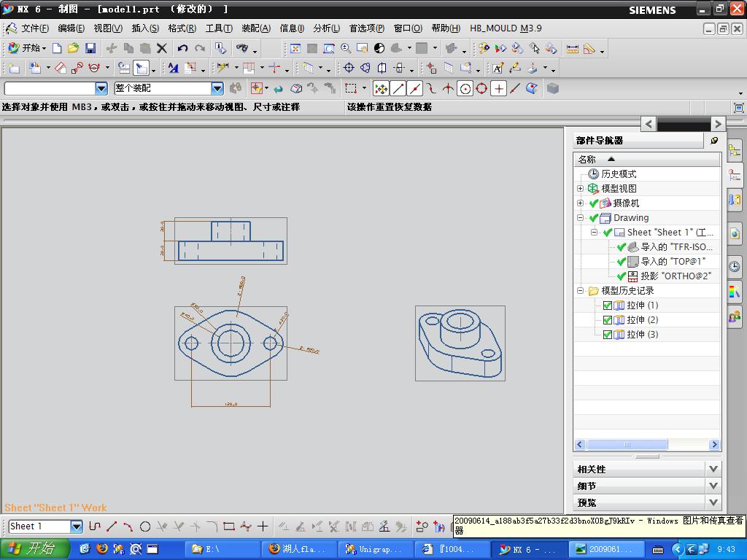This screenshot has width=747, height=560.
Task: Click the Windows 开始 start button
Action: pos(34,548)
